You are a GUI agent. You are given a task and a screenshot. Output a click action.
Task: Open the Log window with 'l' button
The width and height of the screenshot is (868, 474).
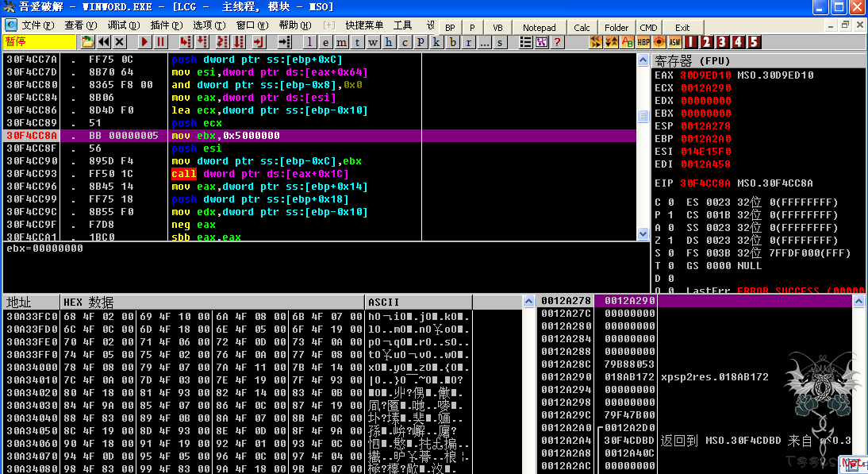[x=309, y=42]
